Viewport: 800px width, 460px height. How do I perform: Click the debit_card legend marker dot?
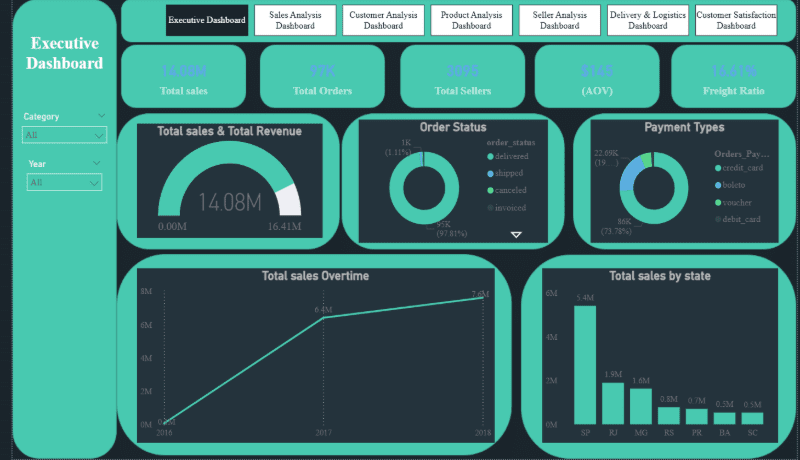718,219
